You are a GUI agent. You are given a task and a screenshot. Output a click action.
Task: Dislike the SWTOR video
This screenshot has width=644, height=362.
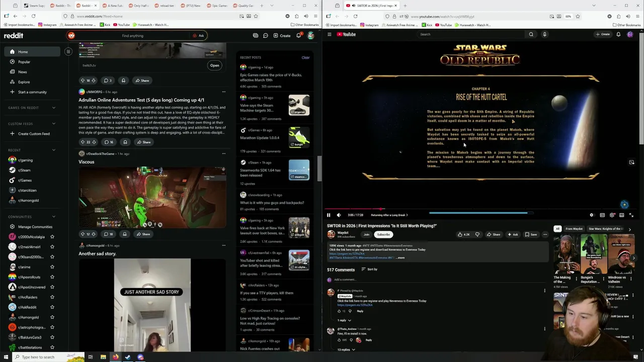click(x=477, y=234)
